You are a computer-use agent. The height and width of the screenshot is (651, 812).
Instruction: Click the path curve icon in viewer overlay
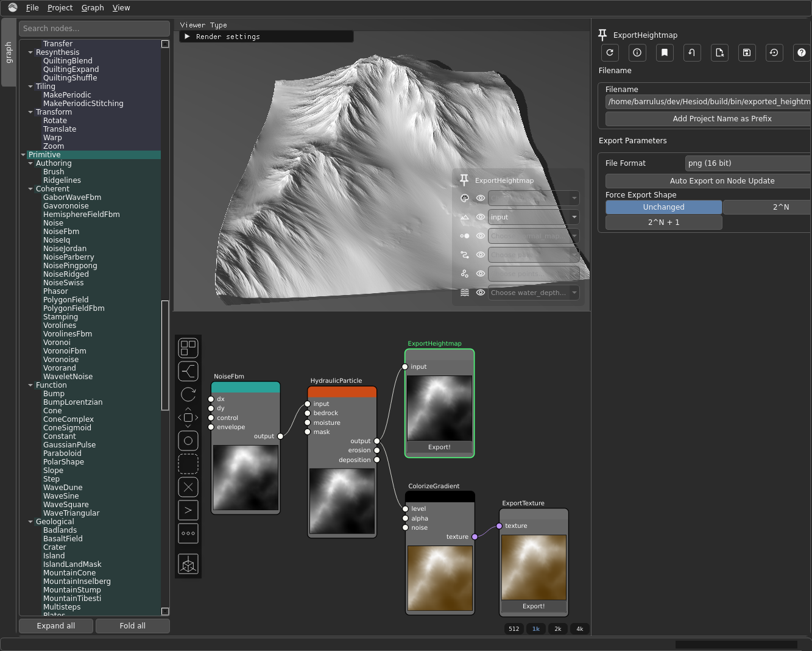click(464, 255)
